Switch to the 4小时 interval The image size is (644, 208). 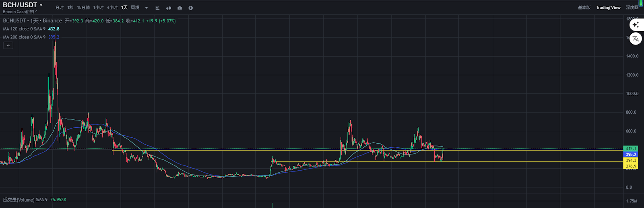tap(112, 8)
